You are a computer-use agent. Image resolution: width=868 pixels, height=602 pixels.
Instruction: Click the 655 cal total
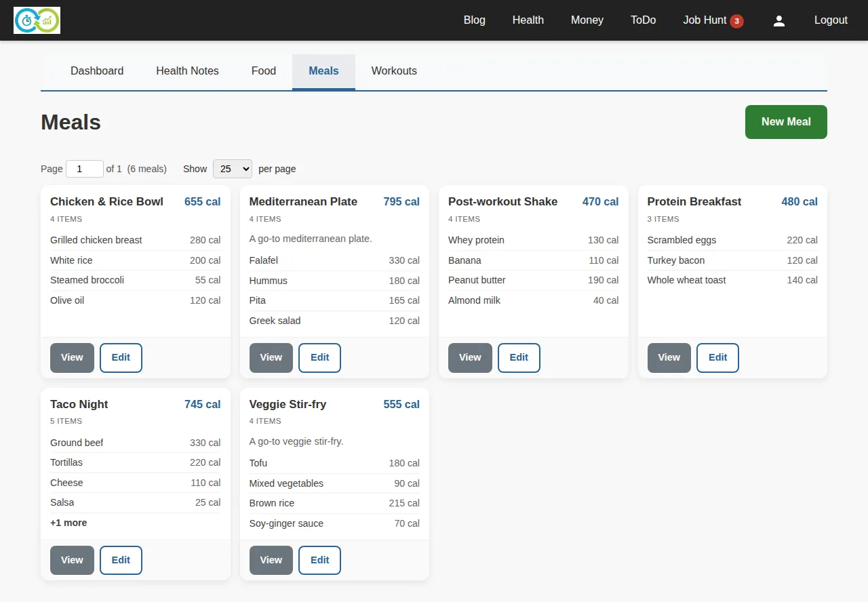203,201
